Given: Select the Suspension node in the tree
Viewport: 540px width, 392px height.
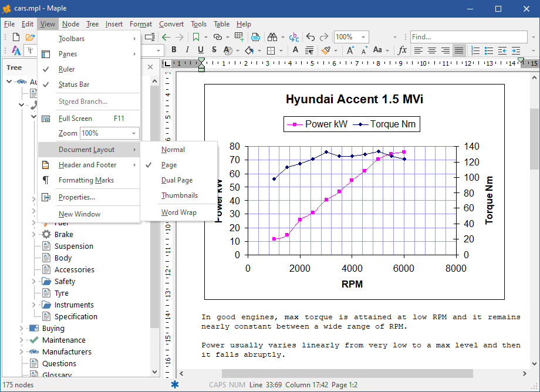Looking at the screenshot, I should click(x=74, y=246).
